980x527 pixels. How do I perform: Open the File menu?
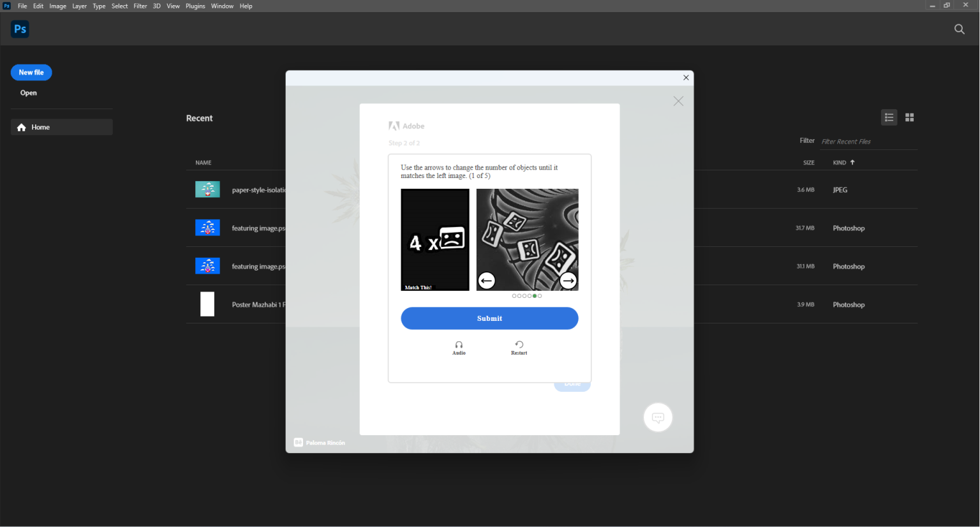pyautogui.click(x=22, y=6)
